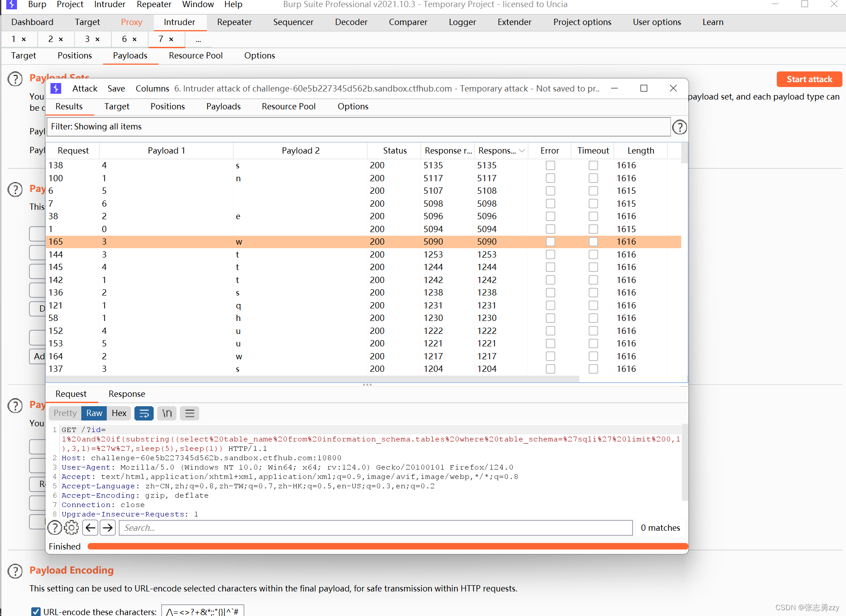
Task: Click the Payload Encoding help question-mark icon
Action: point(15,571)
